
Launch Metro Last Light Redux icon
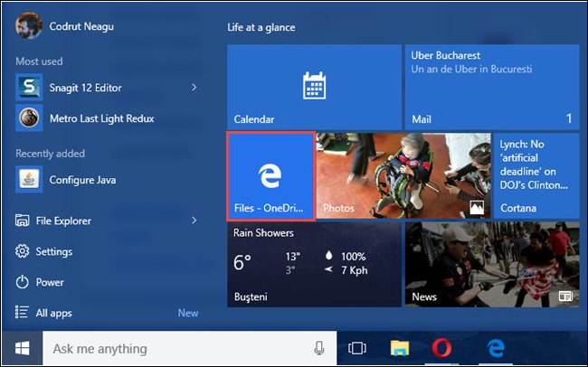coord(29,118)
